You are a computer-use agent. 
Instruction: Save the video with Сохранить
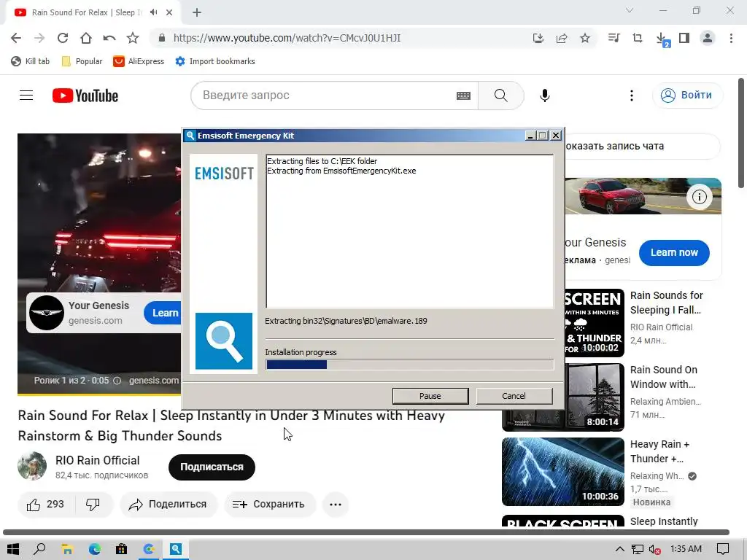click(x=269, y=505)
